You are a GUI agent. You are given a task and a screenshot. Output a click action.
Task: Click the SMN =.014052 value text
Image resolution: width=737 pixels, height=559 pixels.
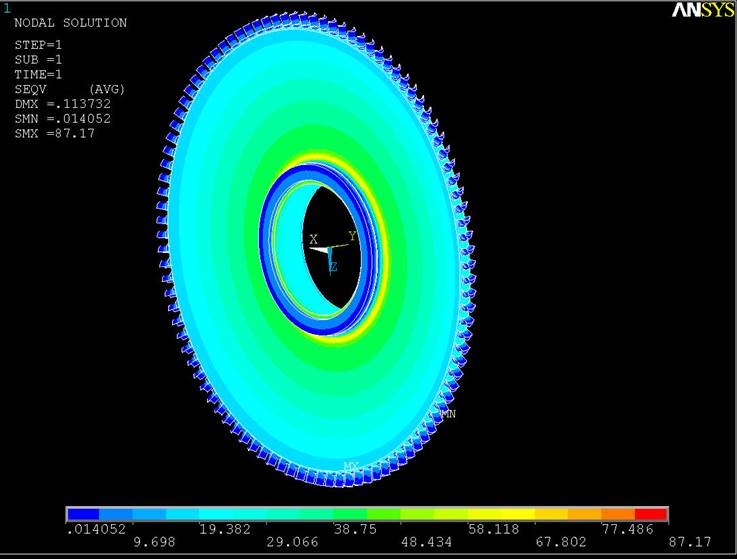(62, 118)
